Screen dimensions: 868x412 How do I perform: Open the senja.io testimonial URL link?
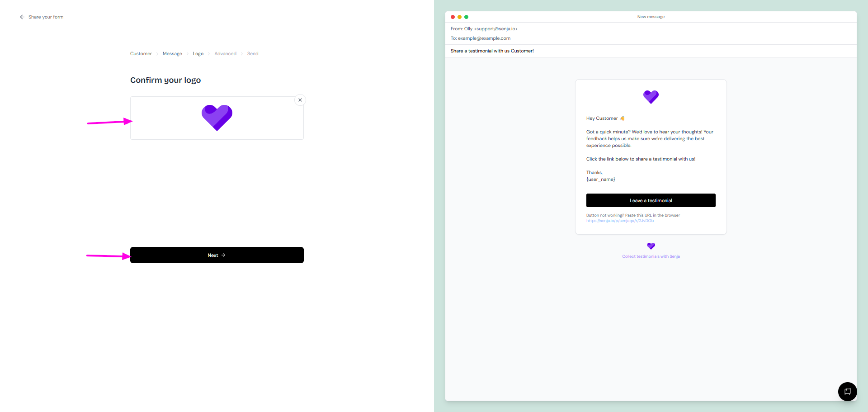[x=620, y=221]
